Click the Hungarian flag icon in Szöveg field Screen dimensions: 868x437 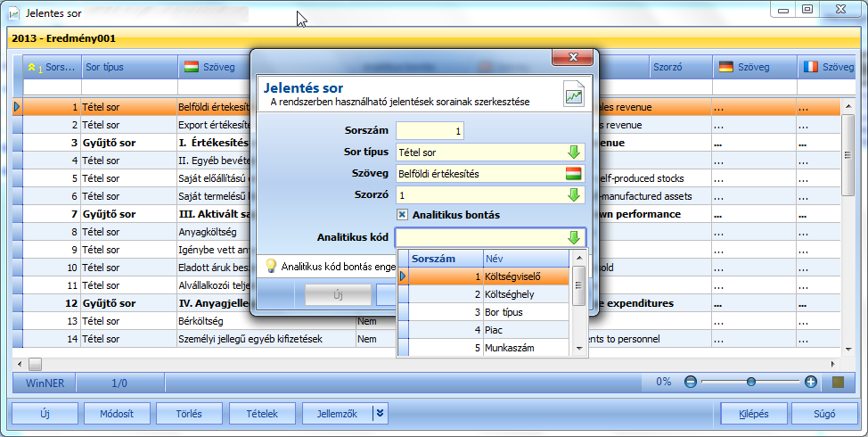(573, 173)
